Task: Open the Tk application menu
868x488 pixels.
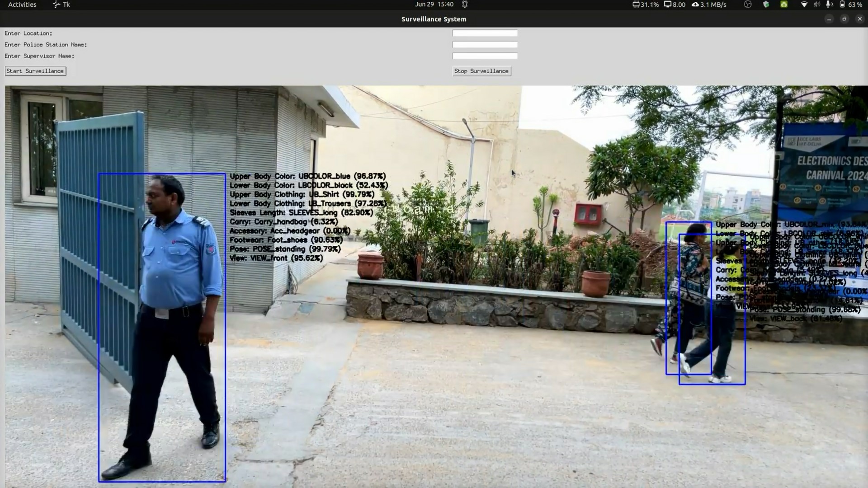Action: coord(61,5)
